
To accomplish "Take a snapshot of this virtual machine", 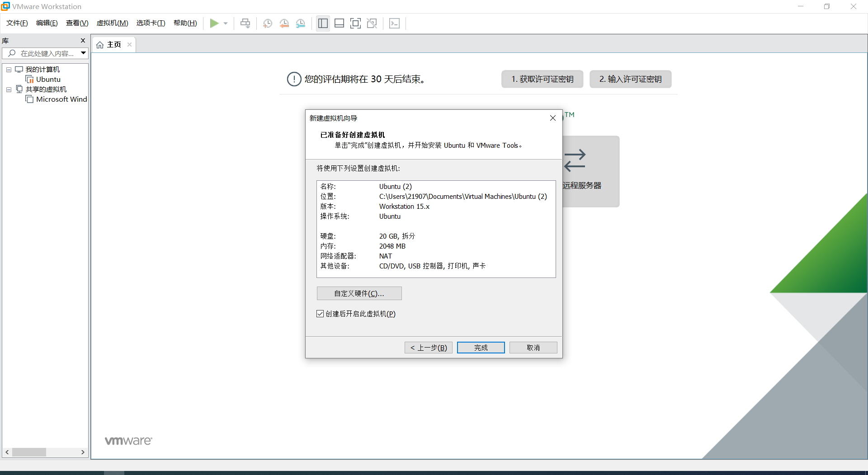I will (267, 23).
